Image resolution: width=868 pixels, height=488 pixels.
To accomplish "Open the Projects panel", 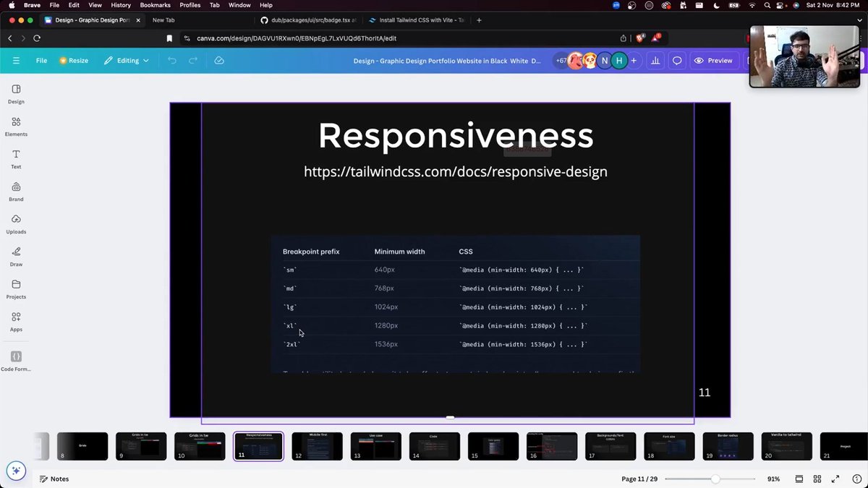I will point(16,289).
